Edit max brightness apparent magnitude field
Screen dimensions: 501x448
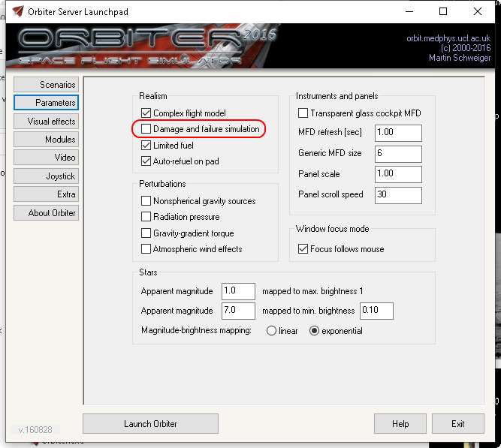coord(238,291)
